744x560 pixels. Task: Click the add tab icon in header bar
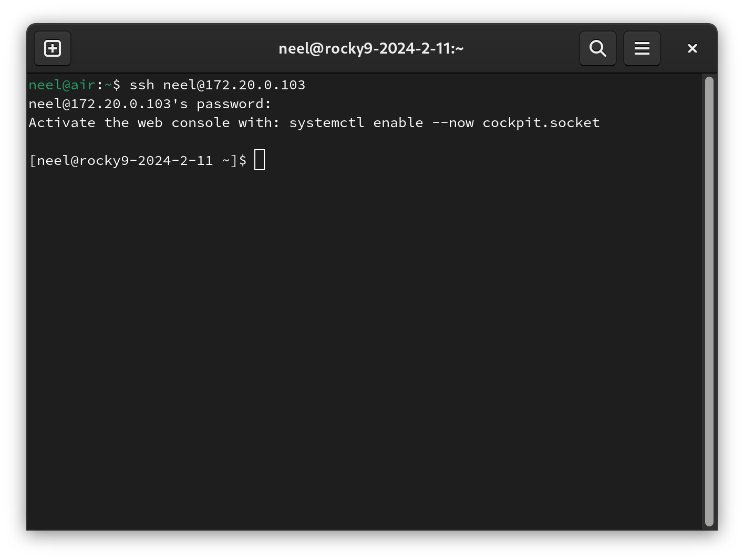click(x=52, y=48)
